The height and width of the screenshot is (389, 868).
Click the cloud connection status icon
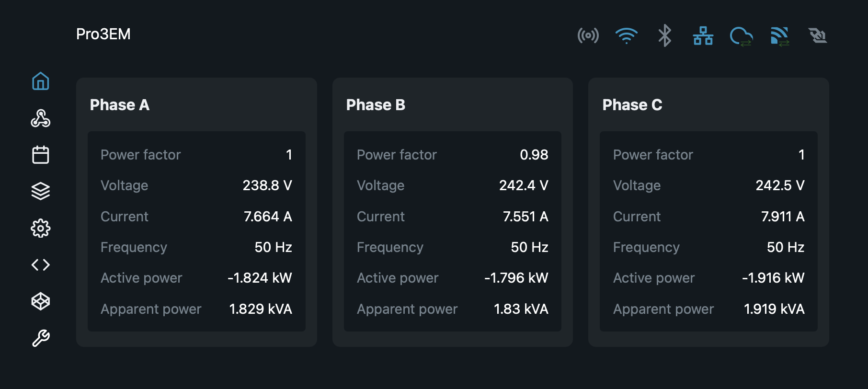742,36
